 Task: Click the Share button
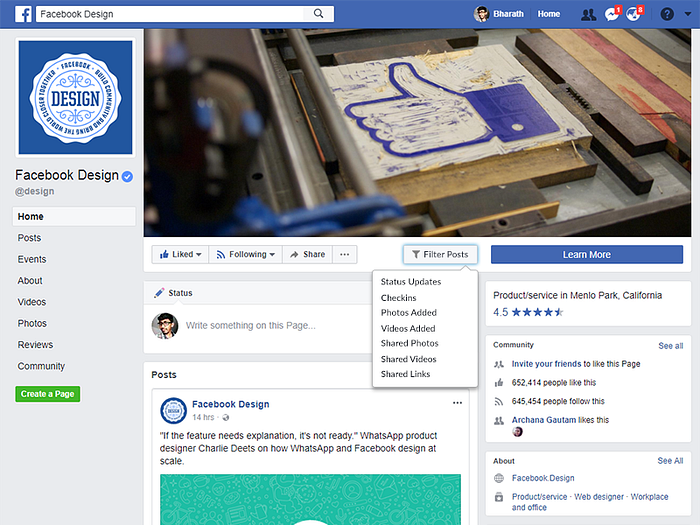pos(308,254)
